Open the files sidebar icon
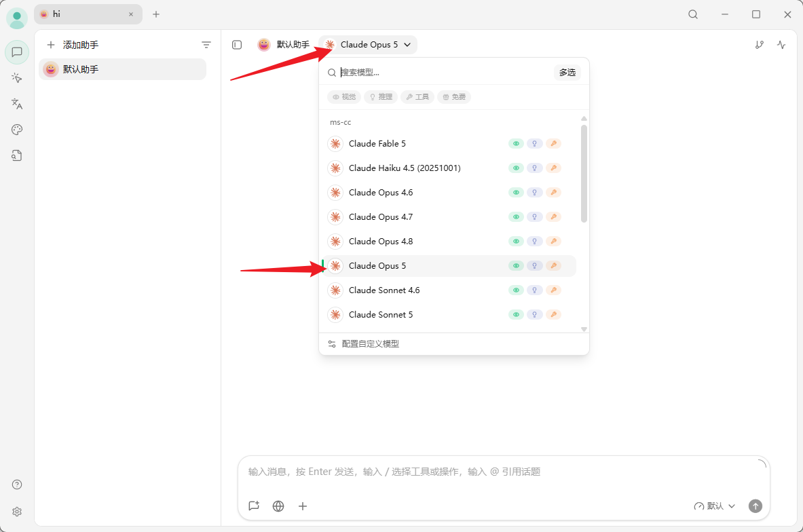 coord(17,155)
